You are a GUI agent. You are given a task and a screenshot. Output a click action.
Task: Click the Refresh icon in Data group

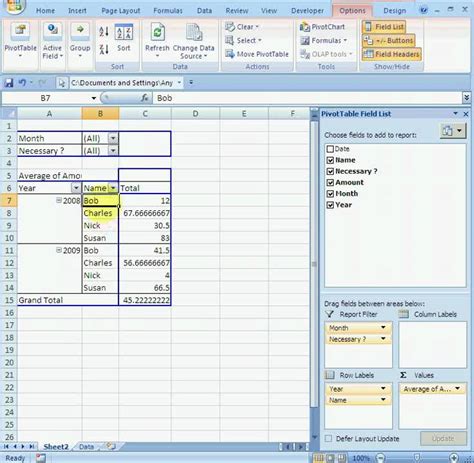[x=157, y=33]
